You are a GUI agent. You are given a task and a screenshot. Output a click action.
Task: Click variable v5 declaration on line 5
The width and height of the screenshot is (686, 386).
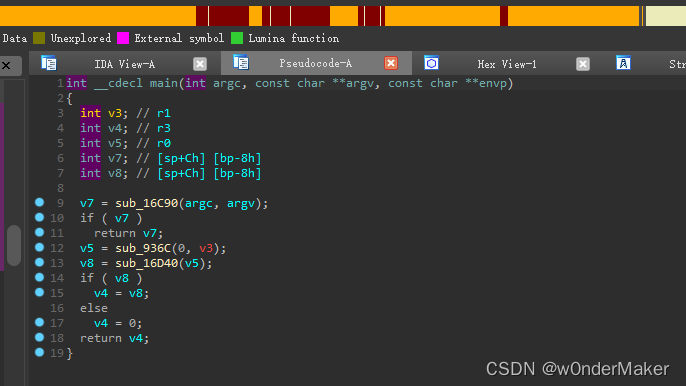coord(115,143)
